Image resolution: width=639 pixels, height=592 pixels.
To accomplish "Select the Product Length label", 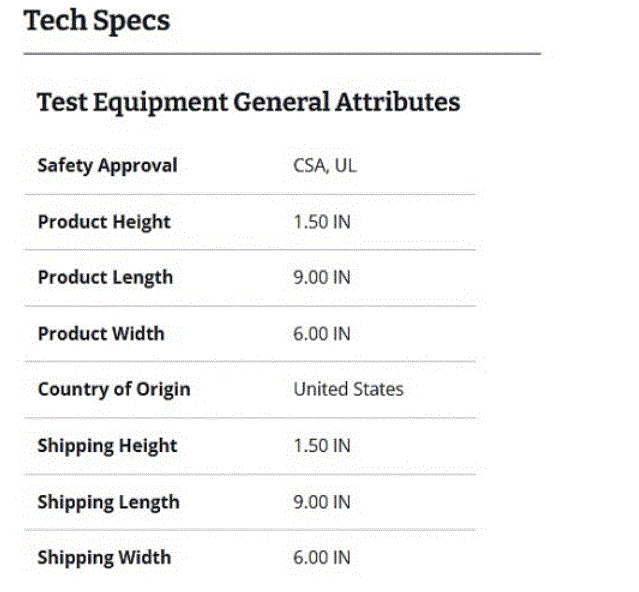I will point(105,277).
